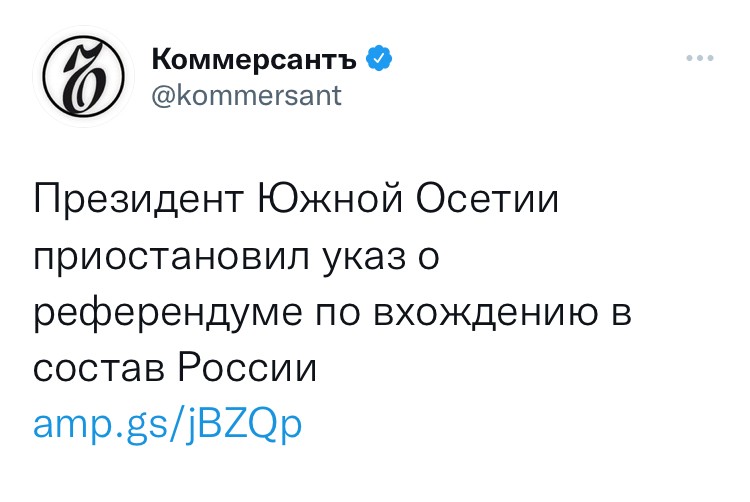Open the @kommersant handle
This screenshot has width=750, height=502.
pos(247,96)
